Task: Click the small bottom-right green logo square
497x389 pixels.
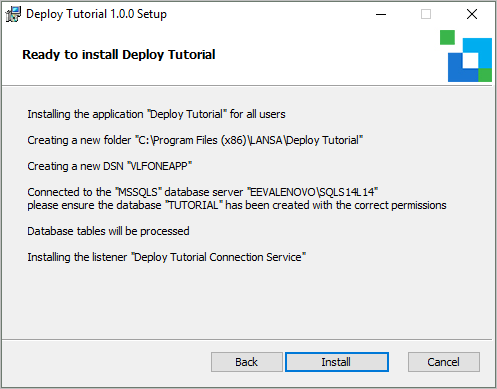Action: pyautogui.click(x=485, y=75)
